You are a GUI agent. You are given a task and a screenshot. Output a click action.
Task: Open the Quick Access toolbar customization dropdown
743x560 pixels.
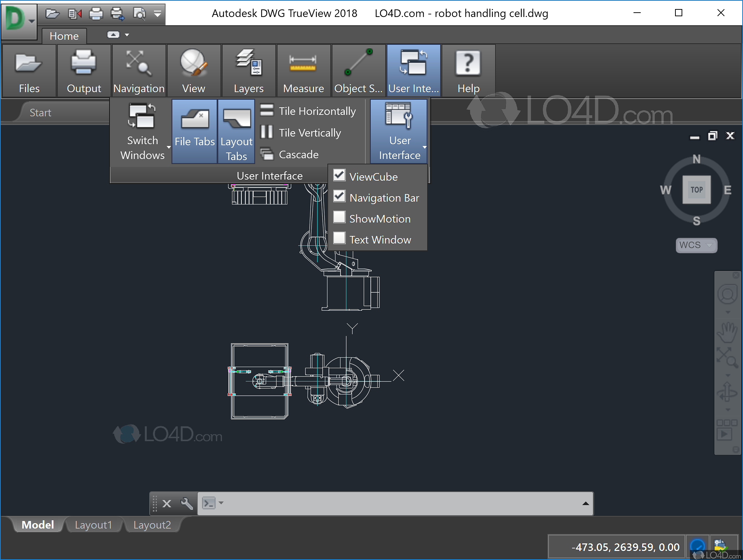[158, 13]
